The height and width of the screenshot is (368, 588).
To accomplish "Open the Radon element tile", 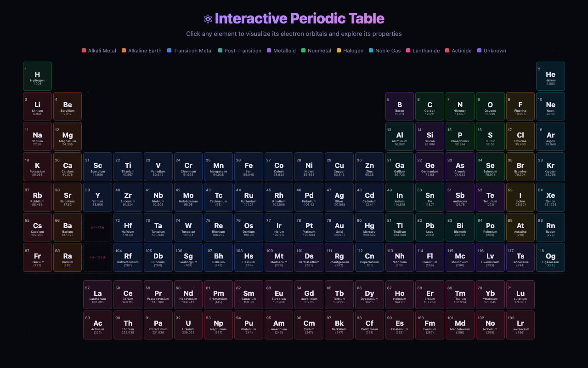I will (550, 227).
